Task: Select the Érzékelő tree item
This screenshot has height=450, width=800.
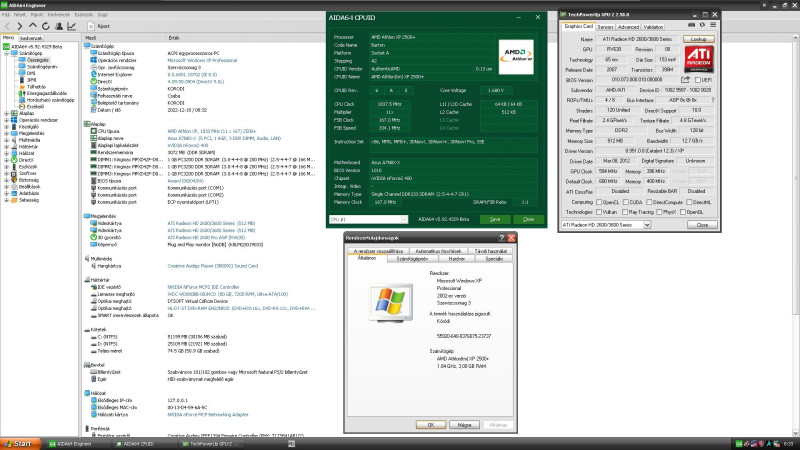Action: [35, 106]
